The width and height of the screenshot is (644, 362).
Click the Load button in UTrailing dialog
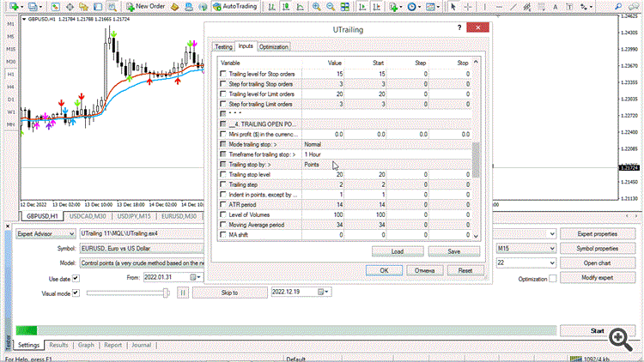(398, 251)
